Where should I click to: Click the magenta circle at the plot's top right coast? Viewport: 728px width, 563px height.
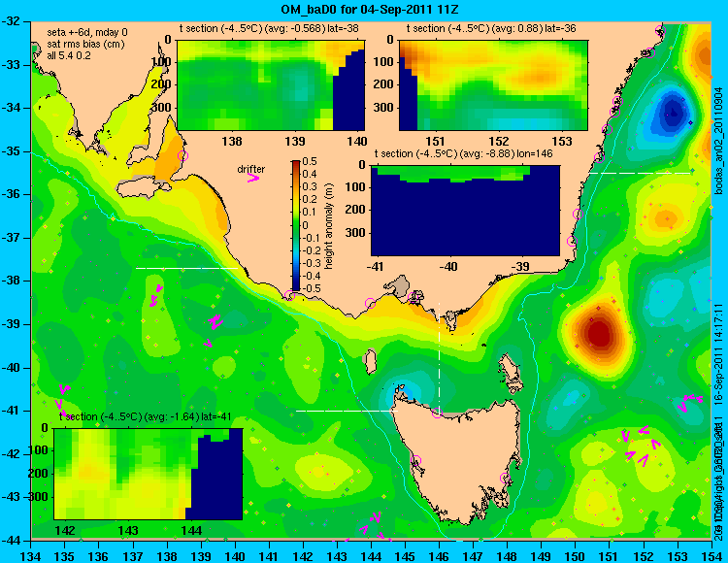click(661, 31)
